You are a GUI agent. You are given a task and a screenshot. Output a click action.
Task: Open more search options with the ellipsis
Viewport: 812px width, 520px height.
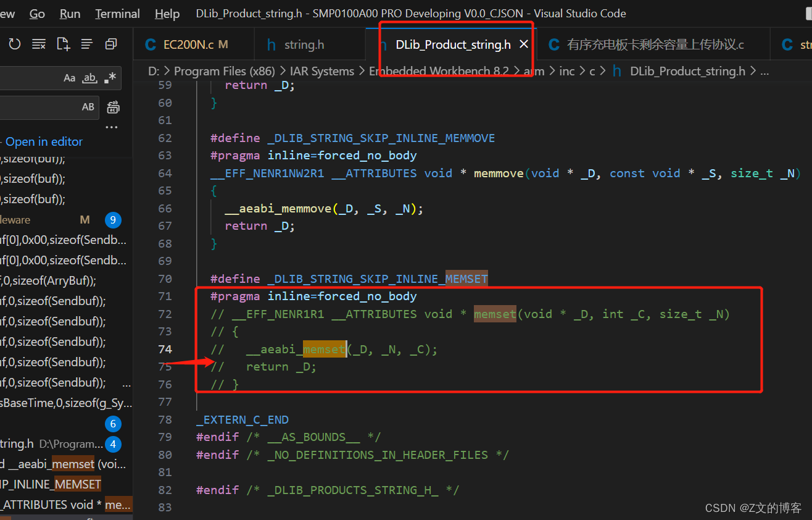[x=111, y=127]
